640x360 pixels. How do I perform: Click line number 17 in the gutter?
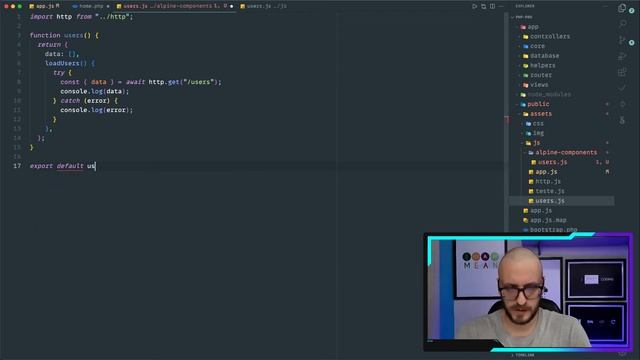click(17, 166)
